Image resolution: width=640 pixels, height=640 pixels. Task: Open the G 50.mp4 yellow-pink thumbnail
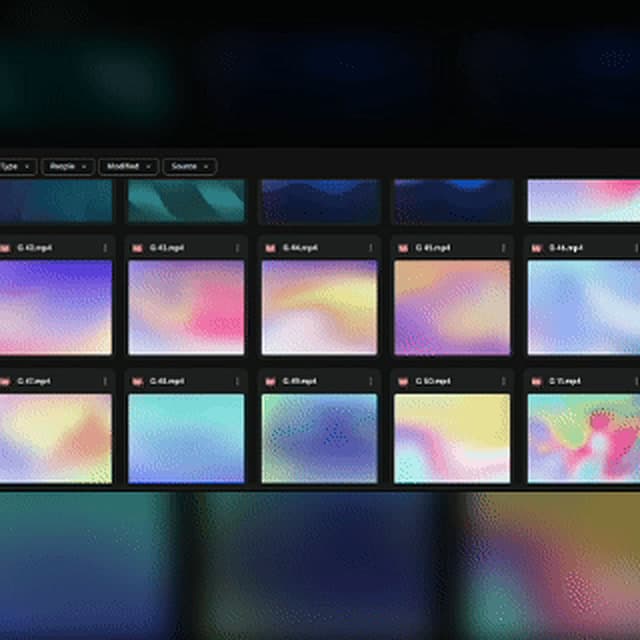click(x=452, y=439)
